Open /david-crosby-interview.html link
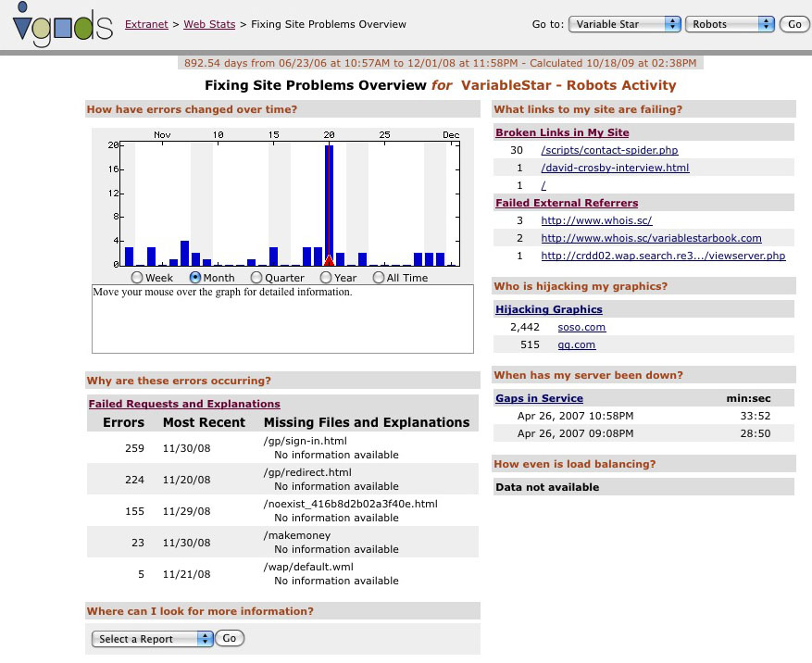 [615, 168]
